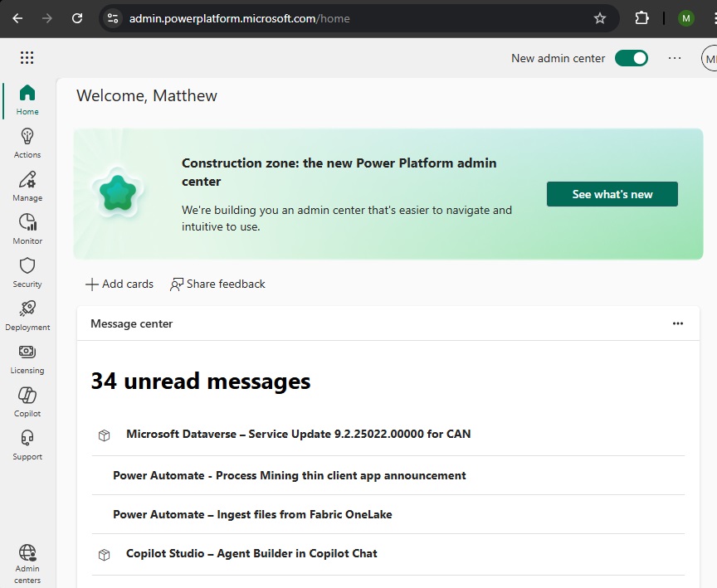
Task: Open the Security shield section
Action: click(27, 272)
